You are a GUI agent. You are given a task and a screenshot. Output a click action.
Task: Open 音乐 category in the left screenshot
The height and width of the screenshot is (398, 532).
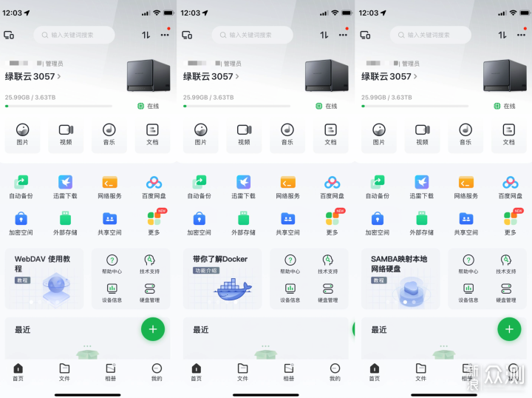109,135
